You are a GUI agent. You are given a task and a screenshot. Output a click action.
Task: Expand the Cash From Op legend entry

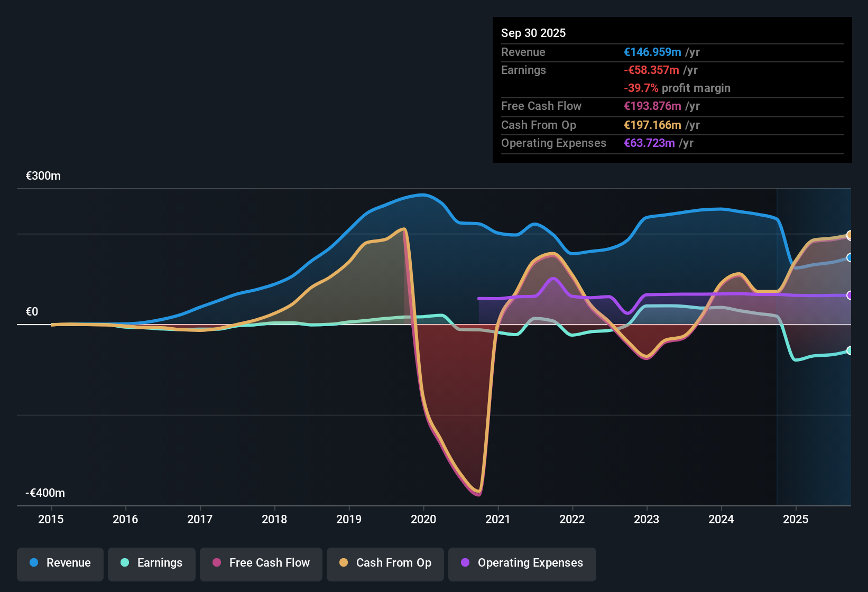(385, 563)
